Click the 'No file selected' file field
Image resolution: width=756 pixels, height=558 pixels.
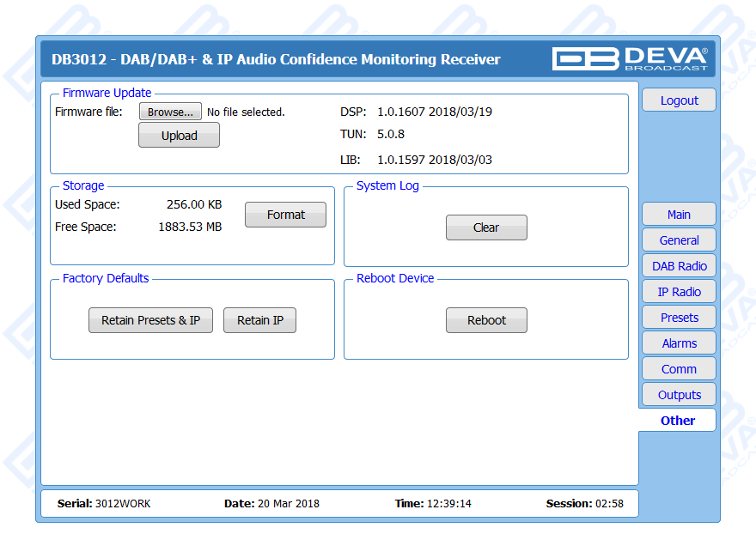tap(246, 112)
